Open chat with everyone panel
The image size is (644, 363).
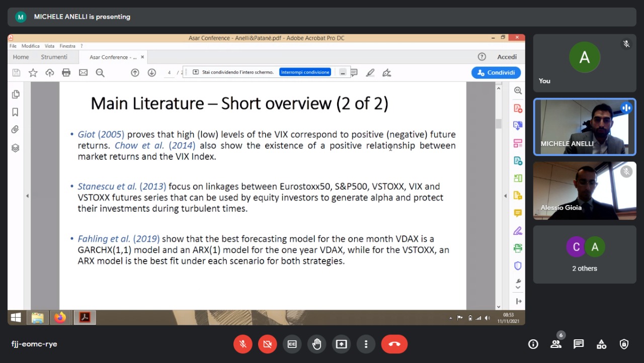[579, 344]
